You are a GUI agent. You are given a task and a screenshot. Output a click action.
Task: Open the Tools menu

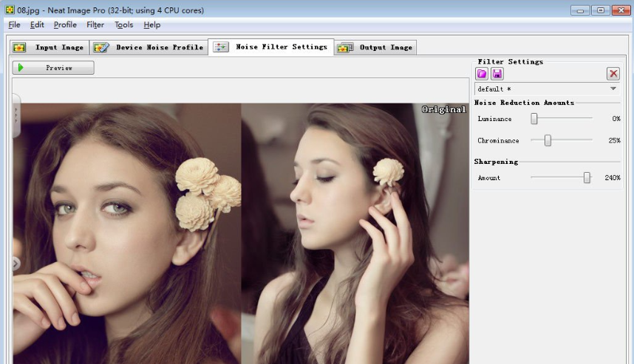pos(123,24)
